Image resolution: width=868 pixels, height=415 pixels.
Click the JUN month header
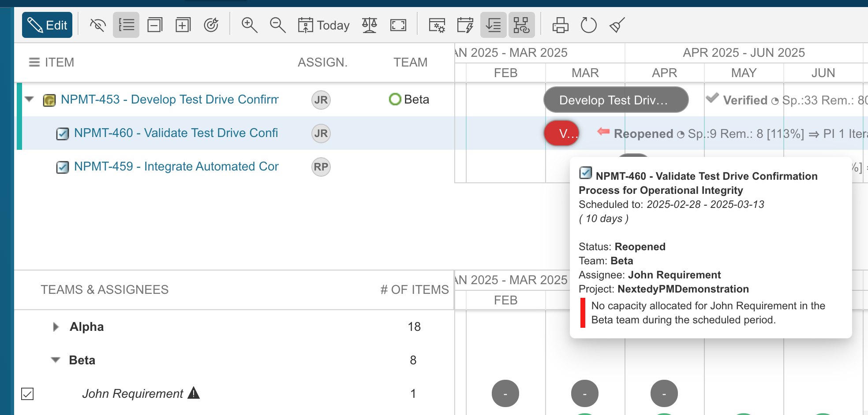click(x=823, y=73)
